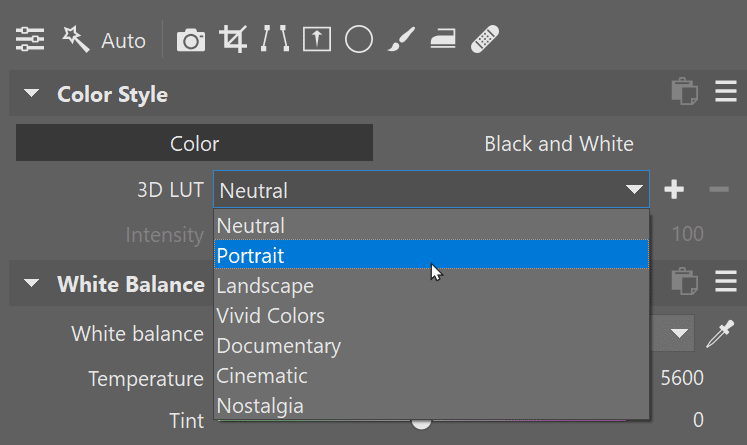The height and width of the screenshot is (445, 747).
Task: Collapse the Color Style section
Action: click(x=31, y=93)
